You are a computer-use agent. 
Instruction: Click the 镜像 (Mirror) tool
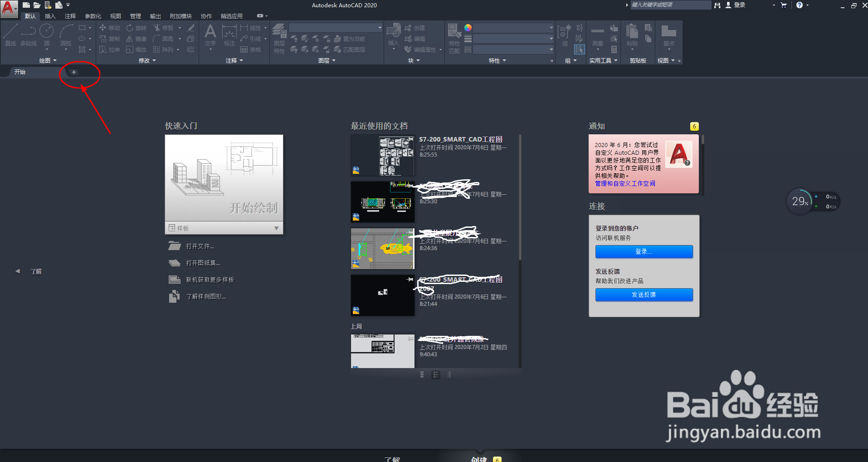pyautogui.click(x=137, y=39)
